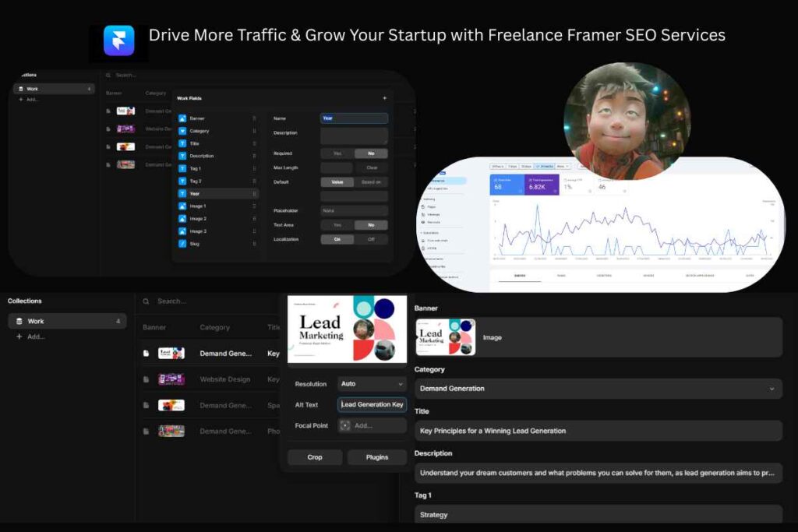
Task: Click the + icon to add a new Work Field
Action: [x=386, y=97]
